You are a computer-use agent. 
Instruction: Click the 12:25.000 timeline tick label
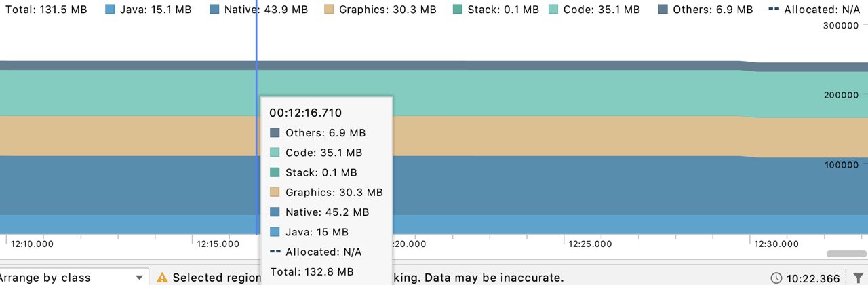[589, 244]
